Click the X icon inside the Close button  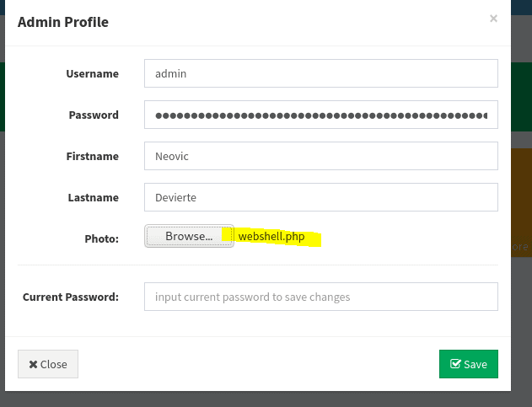[33, 364]
